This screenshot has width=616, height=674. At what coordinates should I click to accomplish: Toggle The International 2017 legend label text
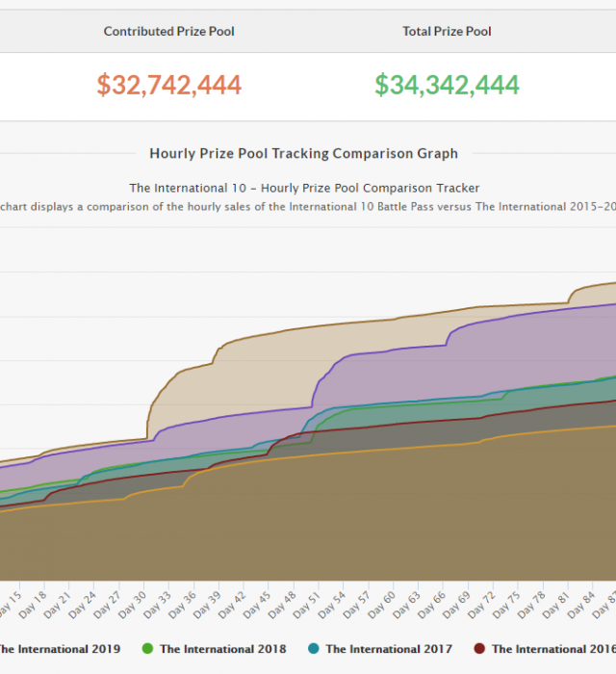389,649
